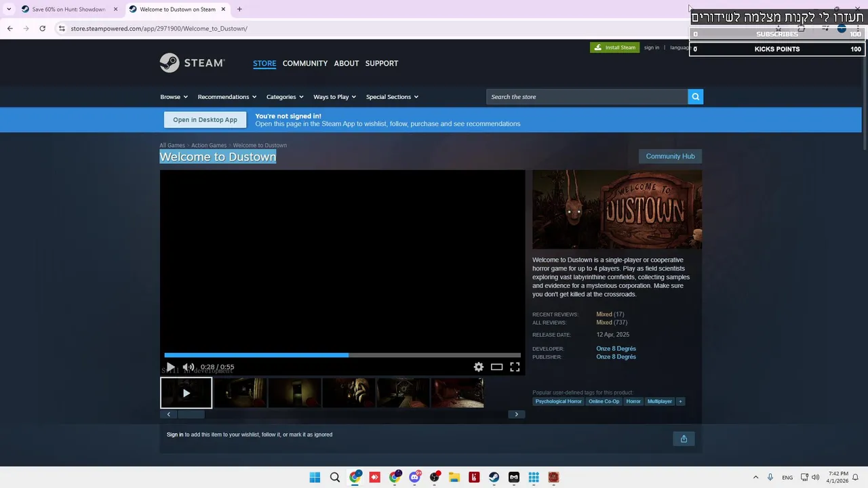Open tab search dropdown arrow in browser

click(8, 9)
